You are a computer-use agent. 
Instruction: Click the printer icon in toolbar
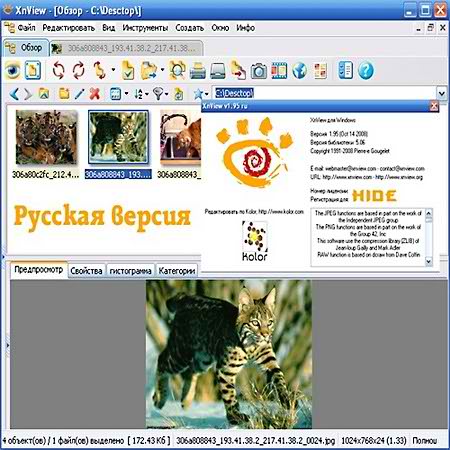pos(198,71)
